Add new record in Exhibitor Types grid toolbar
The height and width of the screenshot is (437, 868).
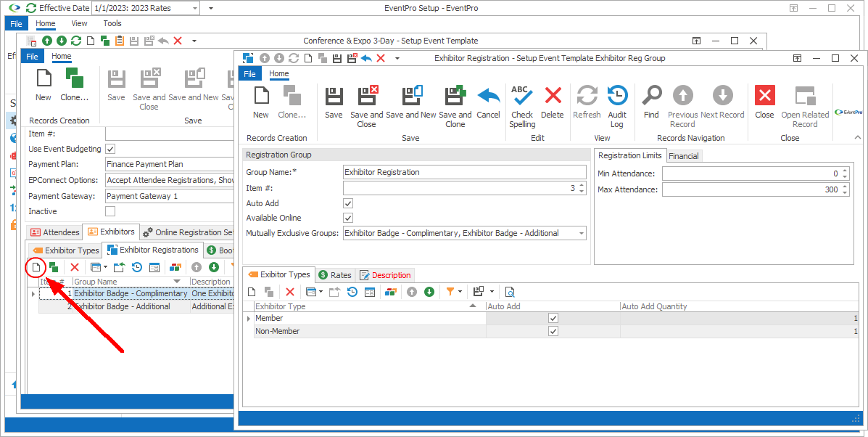(x=252, y=292)
